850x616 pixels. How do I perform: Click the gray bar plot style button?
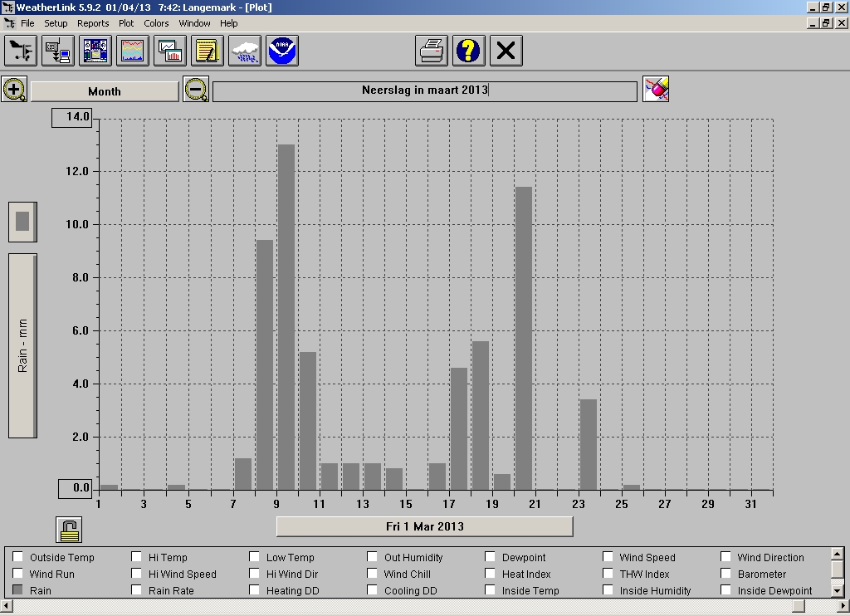pyautogui.click(x=22, y=222)
